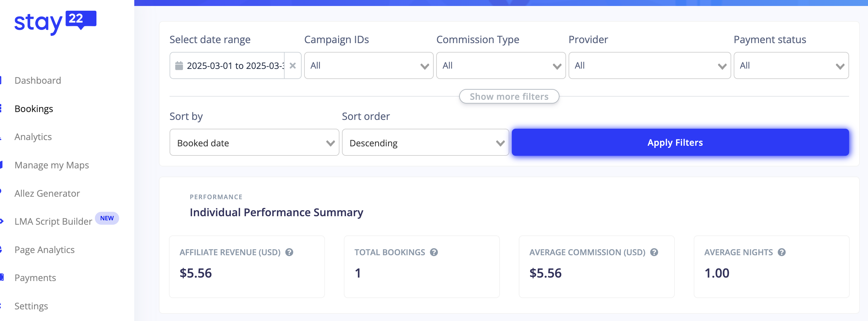Screen dimensions: 868x321
Task: Click the NEW badge beside LMA Script Builder
Action: [107, 218]
